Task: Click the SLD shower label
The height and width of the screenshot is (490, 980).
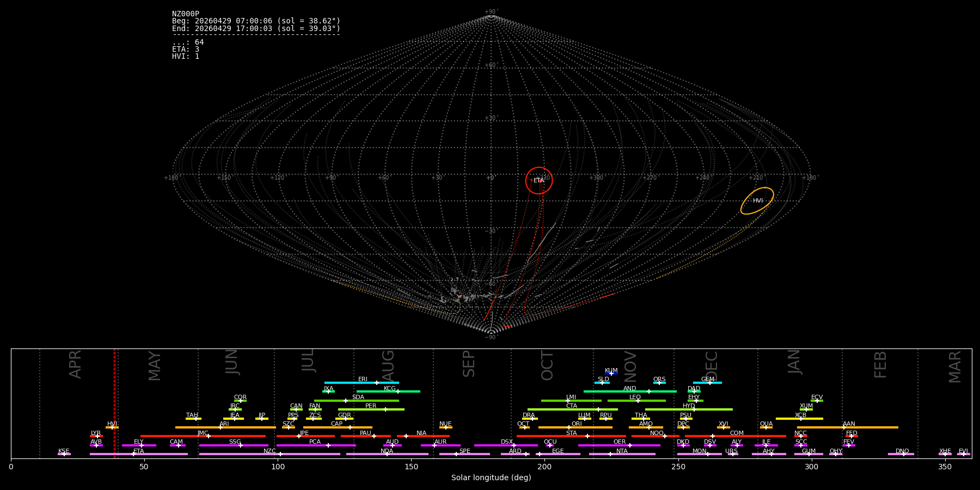Action: tap(603, 379)
